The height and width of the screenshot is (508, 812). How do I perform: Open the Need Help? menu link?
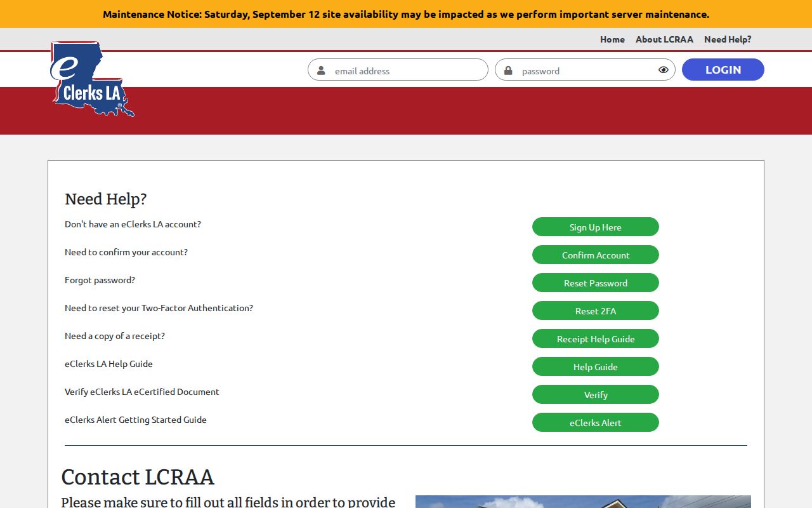coord(728,39)
